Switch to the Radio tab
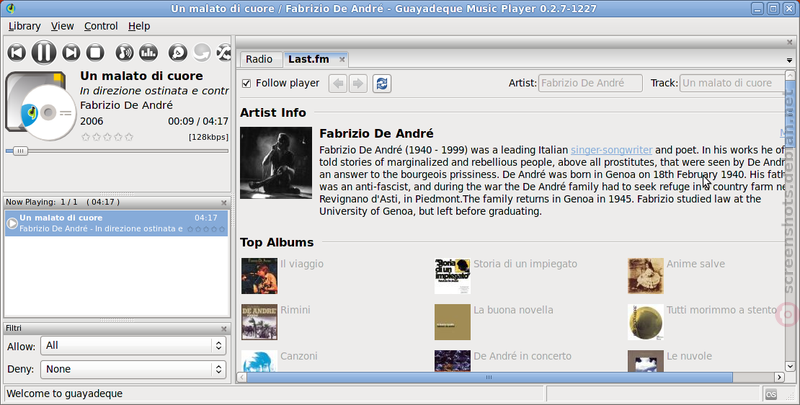This screenshot has width=800, height=405. tap(259, 59)
